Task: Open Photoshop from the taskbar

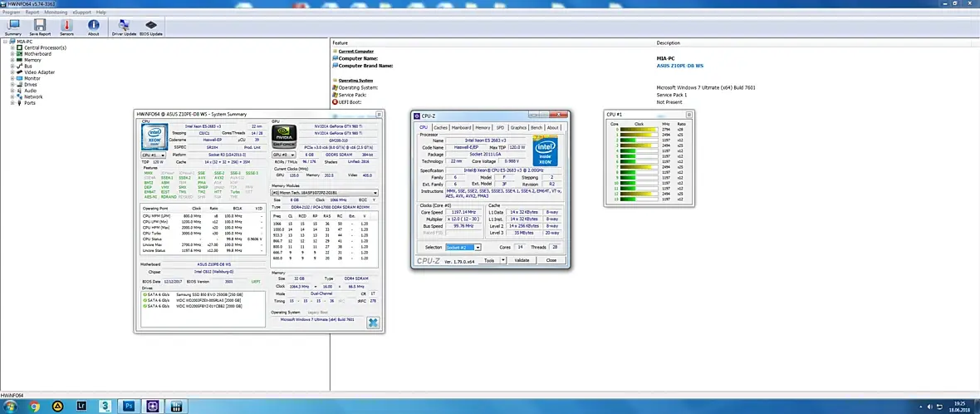Action: 130,407
